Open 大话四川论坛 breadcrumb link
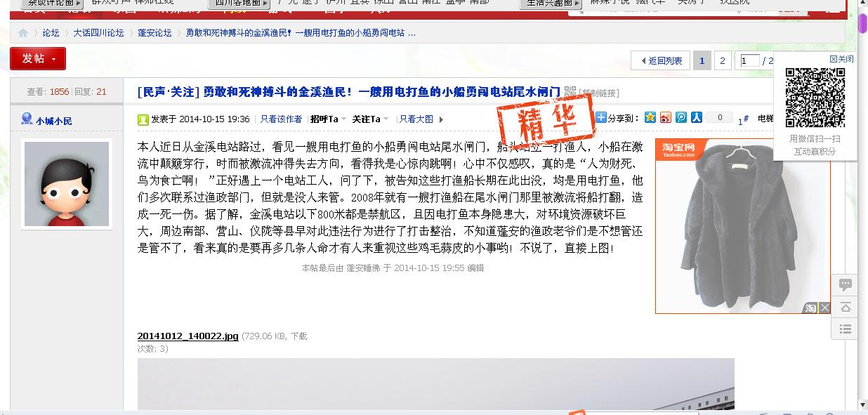868x415 pixels. pyautogui.click(x=98, y=33)
